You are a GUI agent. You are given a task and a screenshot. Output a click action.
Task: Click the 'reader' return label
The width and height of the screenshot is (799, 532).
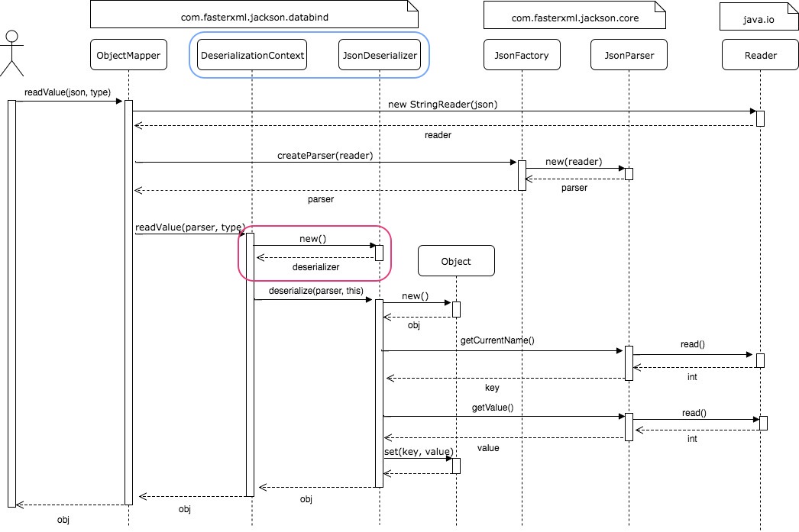[x=438, y=135]
